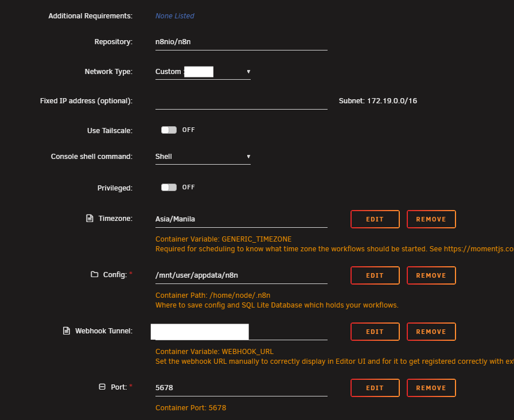The height and width of the screenshot is (420, 514).
Task: Click the port icon next to Port
Action: pyautogui.click(x=103, y=387)
